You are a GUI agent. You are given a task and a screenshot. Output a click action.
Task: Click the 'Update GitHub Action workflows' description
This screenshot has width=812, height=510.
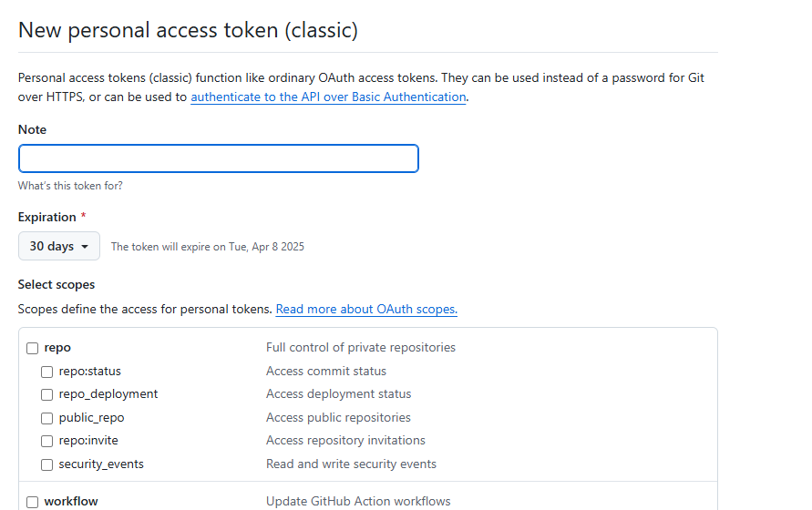[358, 501]
